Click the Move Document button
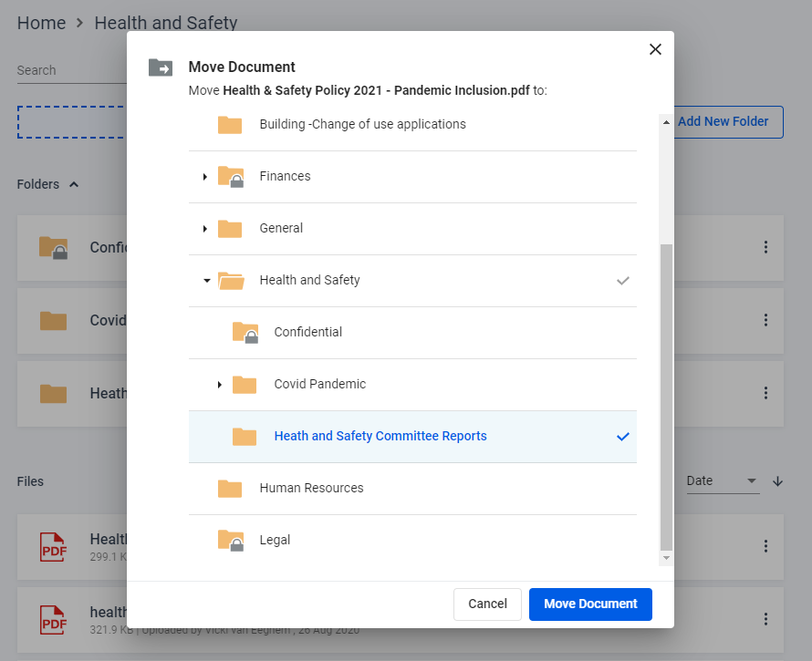The width and height of the screenshot is (812, 661). coord(590,604)
